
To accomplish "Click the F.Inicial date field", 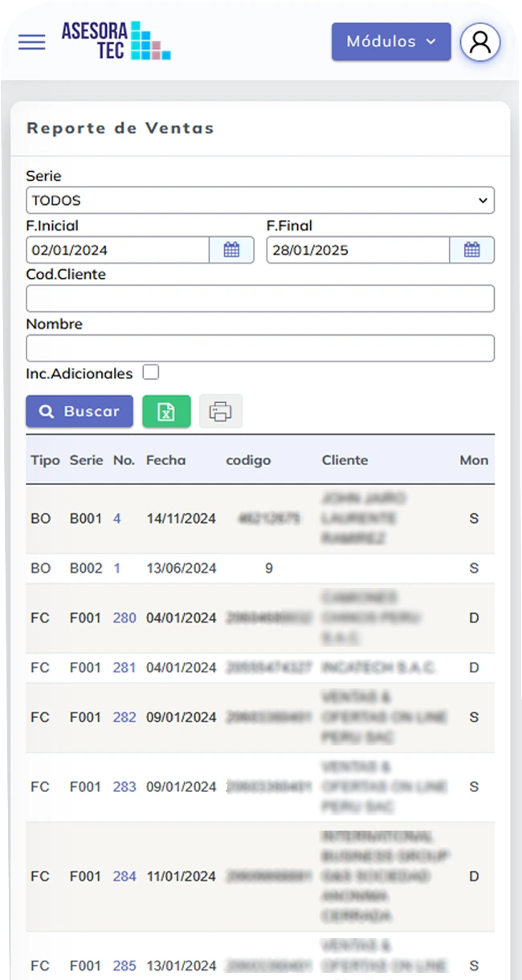I will (x=118, y=250).
